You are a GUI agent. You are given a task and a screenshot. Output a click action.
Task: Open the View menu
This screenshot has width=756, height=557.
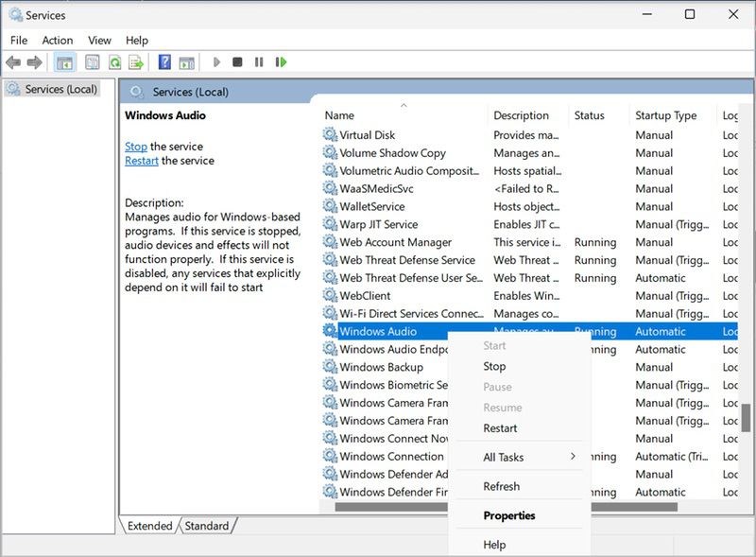click(99, 41)
